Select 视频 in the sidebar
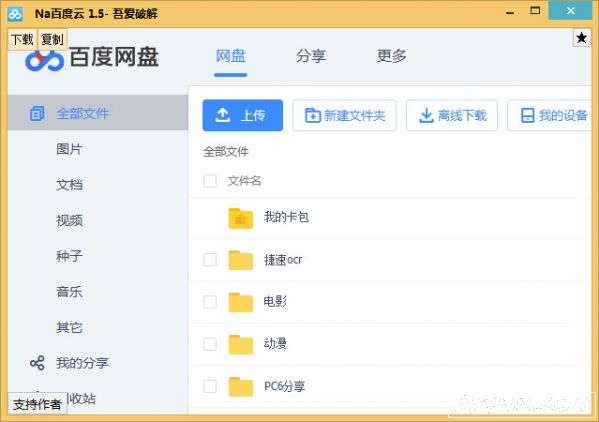 click(69, 220)
